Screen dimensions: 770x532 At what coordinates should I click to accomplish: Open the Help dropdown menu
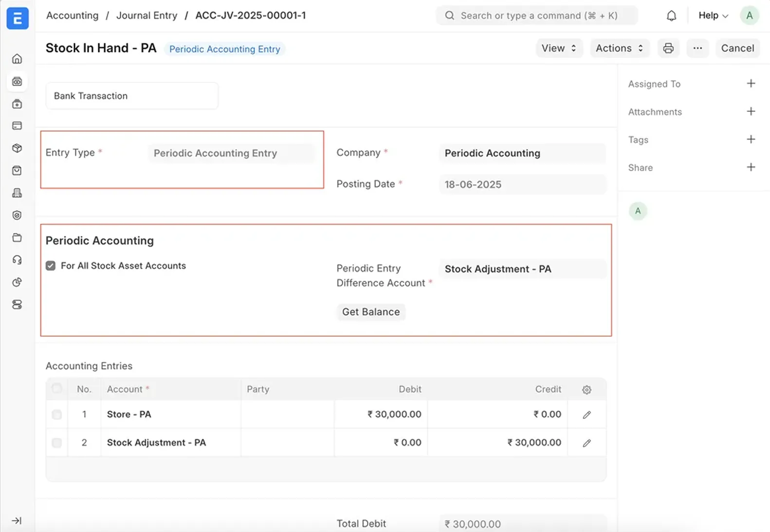coord(713,16)
